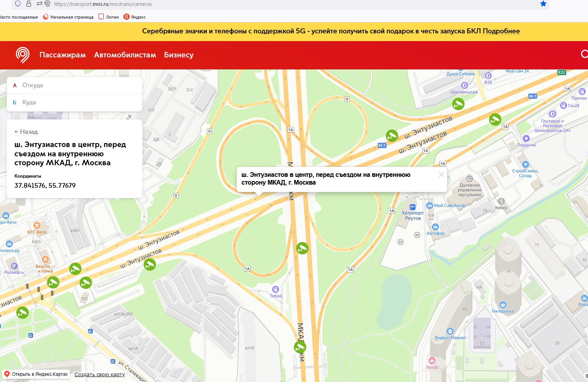The image size is (588, 382).
Task: Click the Вкусно и точка map icon
Action: (45, 260)
